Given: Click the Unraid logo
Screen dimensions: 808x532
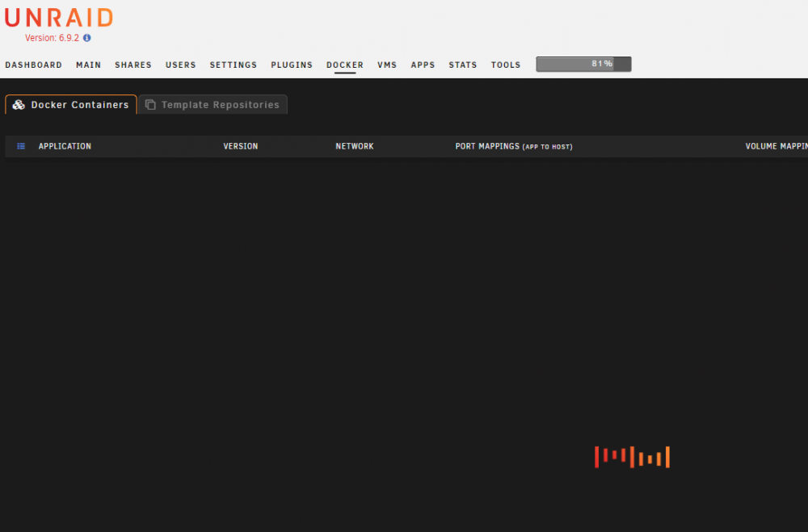Looking at the screenshot, I should tap(59, 18).
